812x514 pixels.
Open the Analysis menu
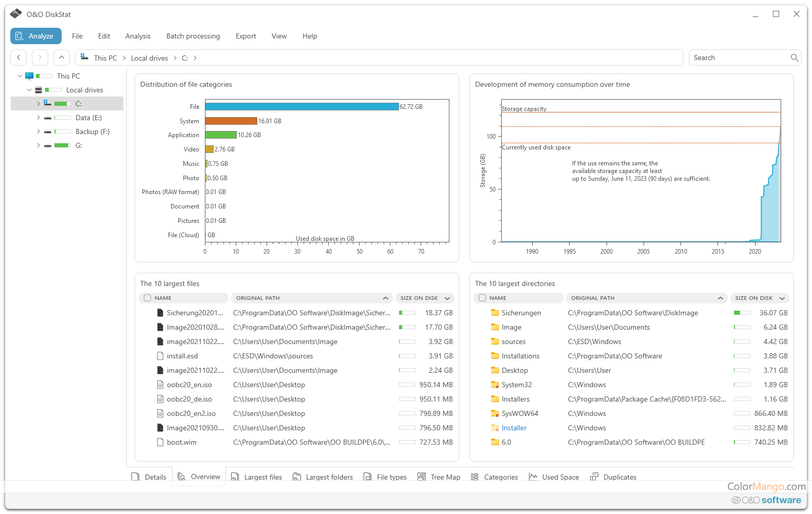click(138, 36)
